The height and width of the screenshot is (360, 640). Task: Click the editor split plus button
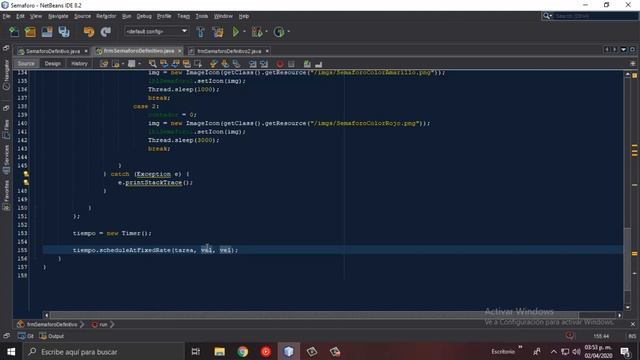click(x=633, y=63)
